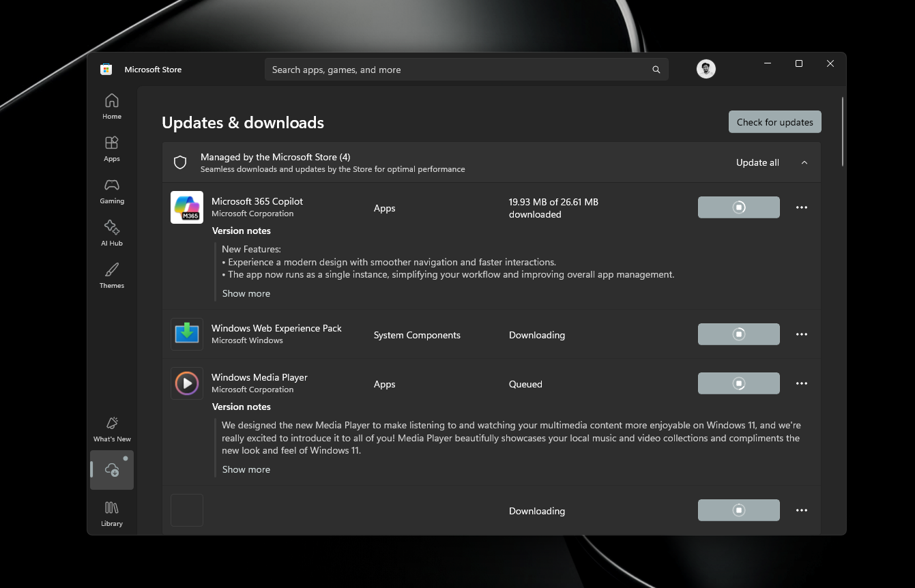Go to Gaming section in sidebar
Viewport: 915px width, 588px height.
112,191
